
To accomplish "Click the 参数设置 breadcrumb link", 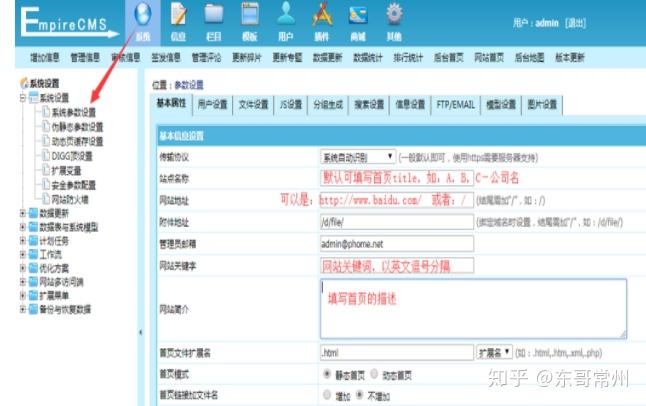I will point(189,85).
